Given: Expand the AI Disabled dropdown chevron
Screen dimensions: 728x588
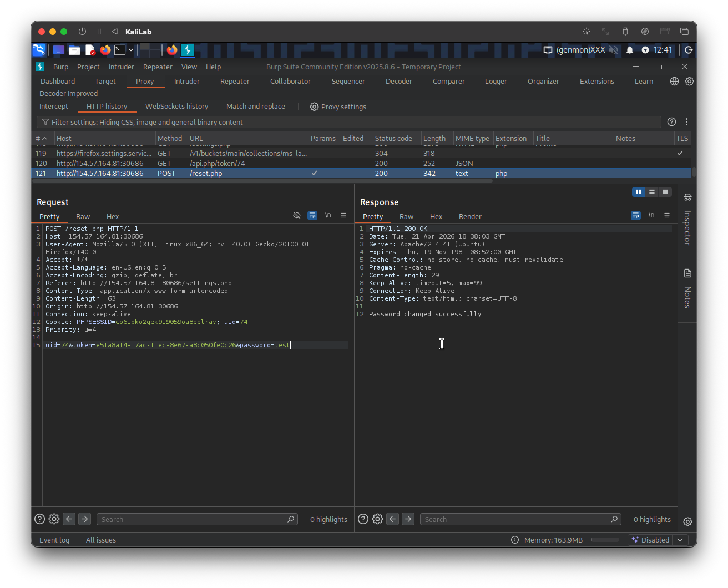Looking at the screenshot, I should (680, 540).
